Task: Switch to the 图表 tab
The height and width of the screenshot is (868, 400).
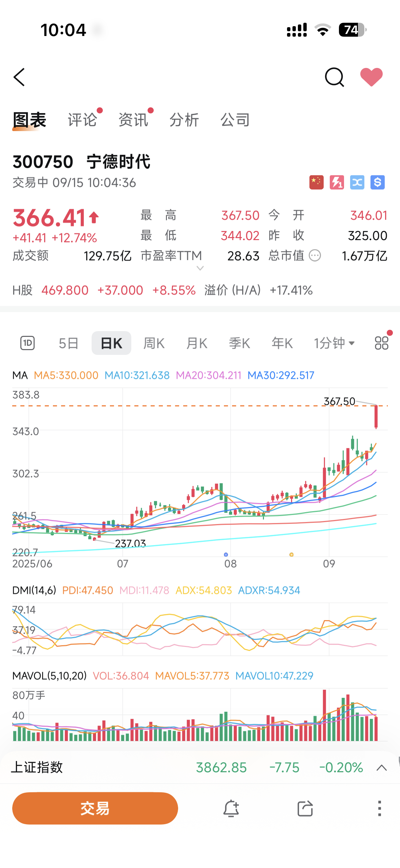Action: pyautogui.click(x=30, y=120)
